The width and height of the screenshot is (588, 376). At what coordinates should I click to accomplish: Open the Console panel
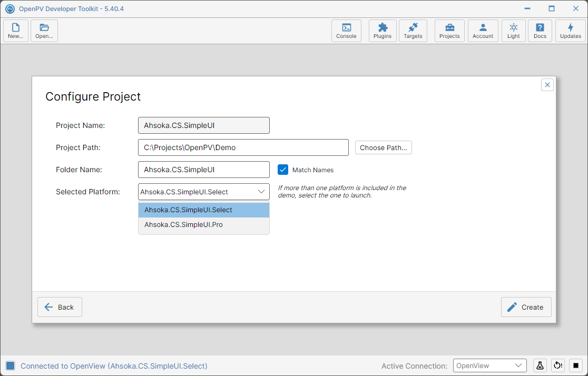click(346, 31)
